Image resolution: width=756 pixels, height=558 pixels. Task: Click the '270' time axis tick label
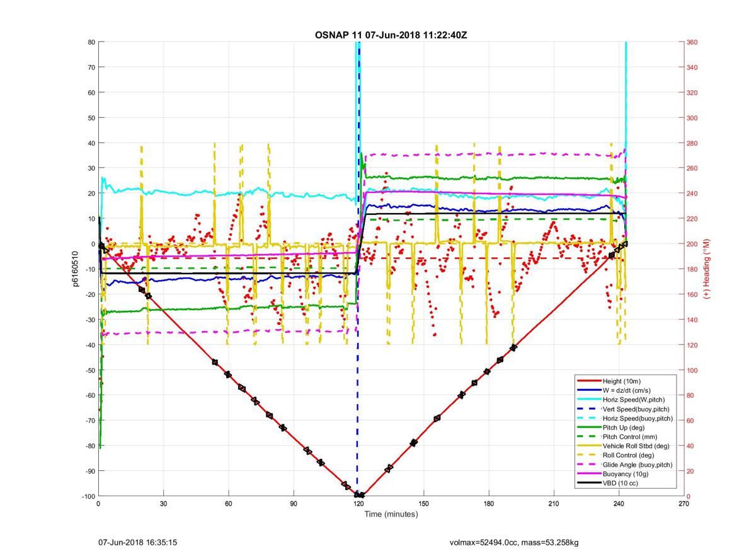click(684, 504)
